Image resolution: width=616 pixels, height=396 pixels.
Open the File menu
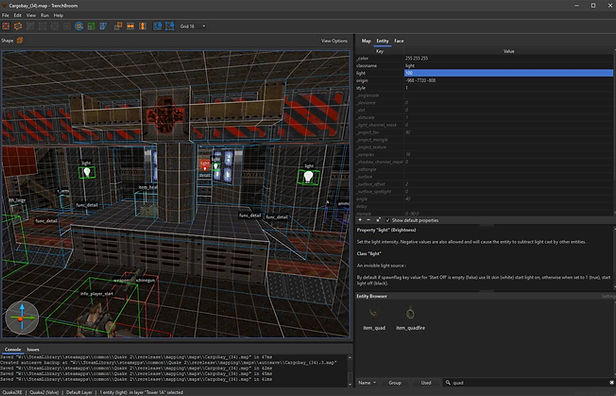pyautogui.click(x=6, y=15)
